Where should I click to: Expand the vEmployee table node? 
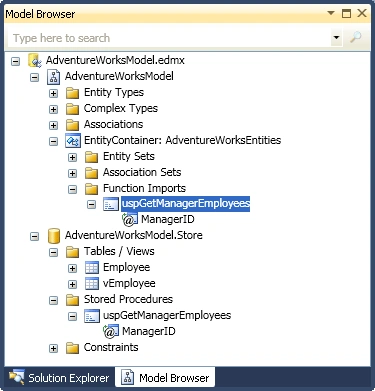(x=72, y=284)
